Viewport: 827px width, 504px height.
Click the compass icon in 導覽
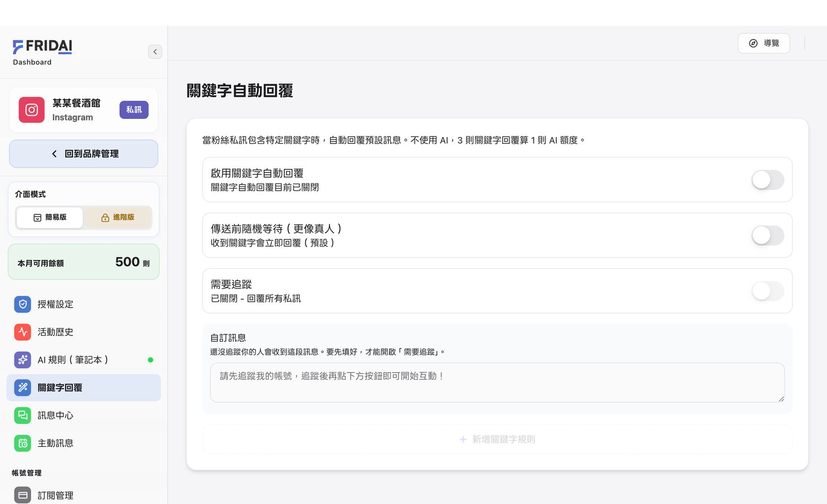click(754, 43)
